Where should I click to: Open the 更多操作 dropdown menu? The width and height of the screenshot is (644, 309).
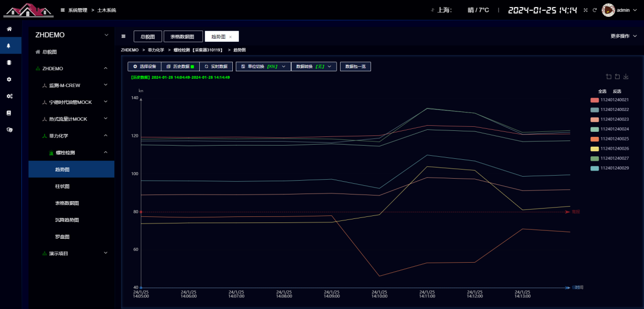coord(623,36)
